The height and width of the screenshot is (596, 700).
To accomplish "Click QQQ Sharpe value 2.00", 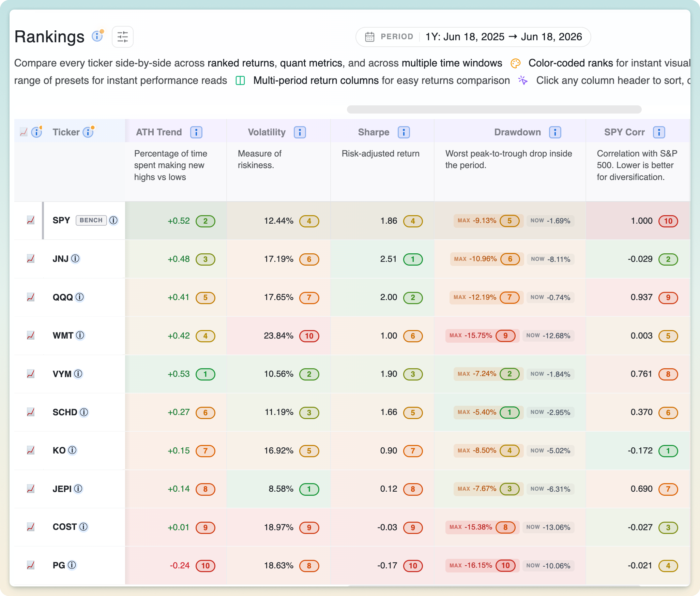I will (389, 297).
